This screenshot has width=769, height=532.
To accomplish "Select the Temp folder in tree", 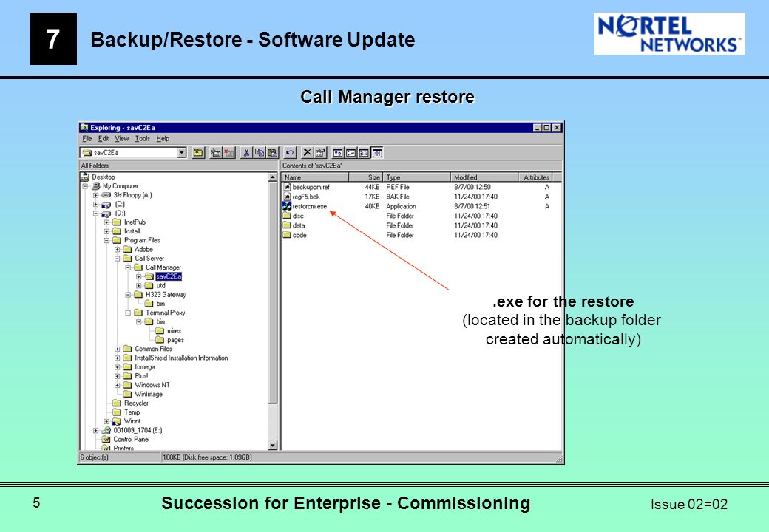I will (x=132, y=412).
